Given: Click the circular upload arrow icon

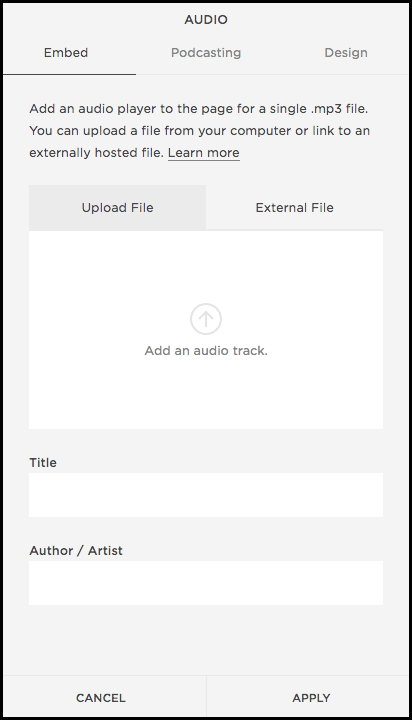Looking at the screenshot, I should 206,319.
